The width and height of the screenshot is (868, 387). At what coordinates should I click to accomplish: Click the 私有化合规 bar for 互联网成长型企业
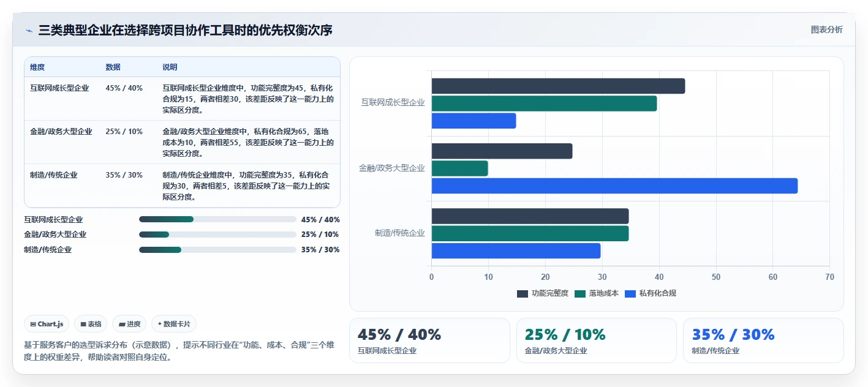click(x=474, y=121)
